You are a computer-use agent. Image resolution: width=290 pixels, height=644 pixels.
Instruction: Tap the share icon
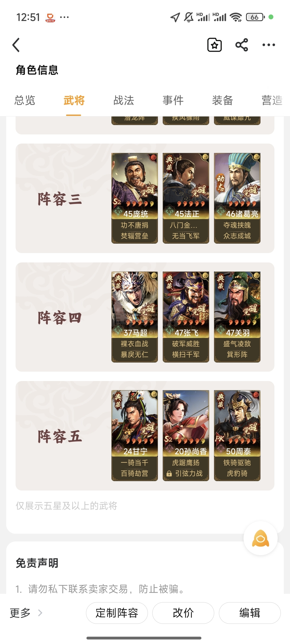tap(242, 45)
